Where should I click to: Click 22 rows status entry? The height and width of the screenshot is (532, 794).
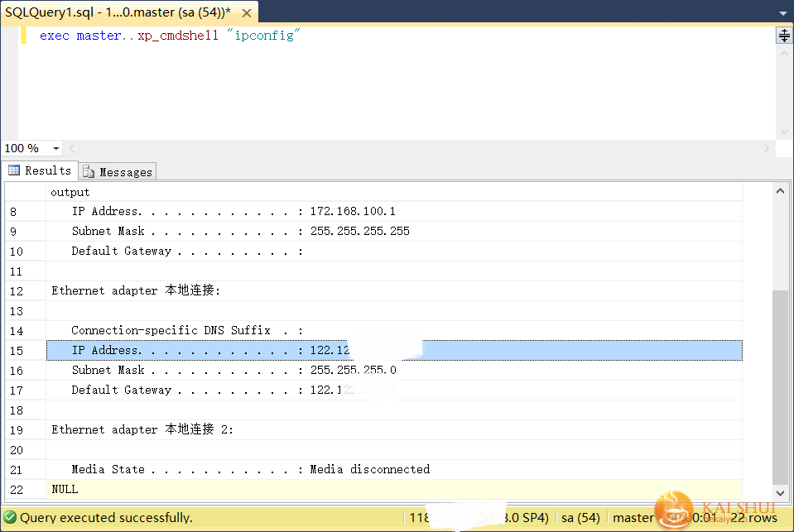[753, 517]
